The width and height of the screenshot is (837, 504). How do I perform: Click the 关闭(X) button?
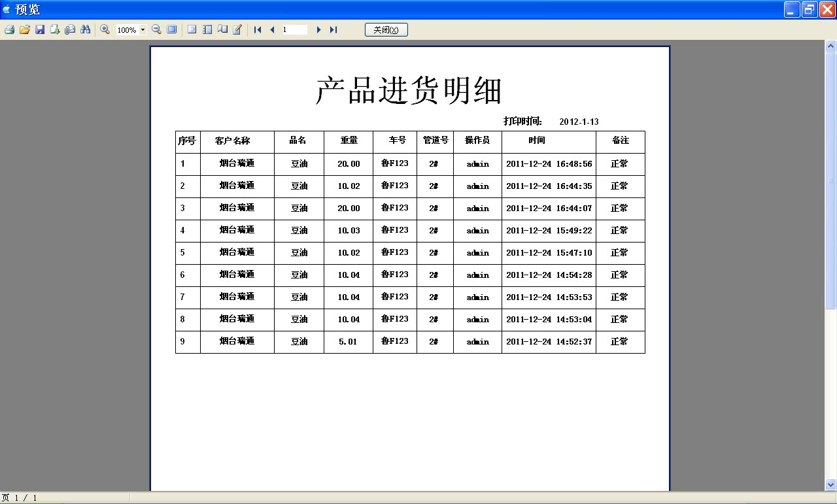(386, 29)
